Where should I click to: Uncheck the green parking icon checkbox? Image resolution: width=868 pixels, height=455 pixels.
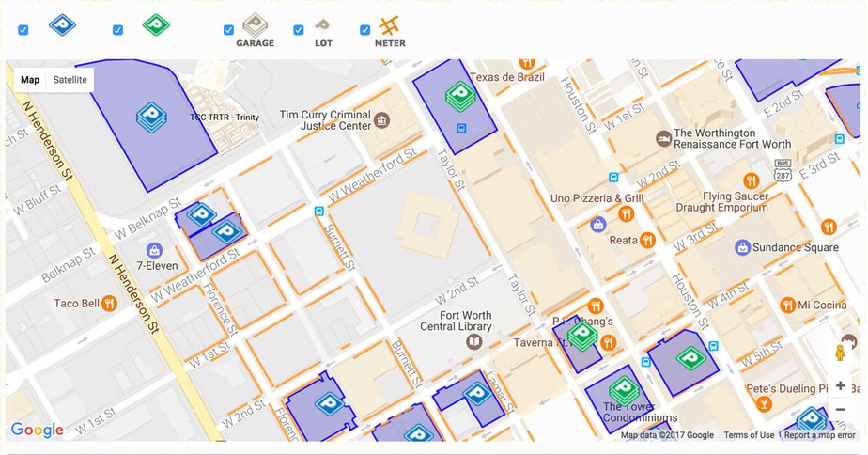tap(118, 30)
